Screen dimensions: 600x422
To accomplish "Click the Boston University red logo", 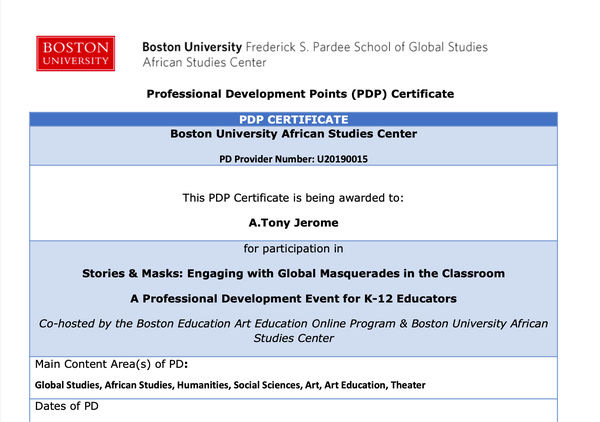I will point(75,54).
